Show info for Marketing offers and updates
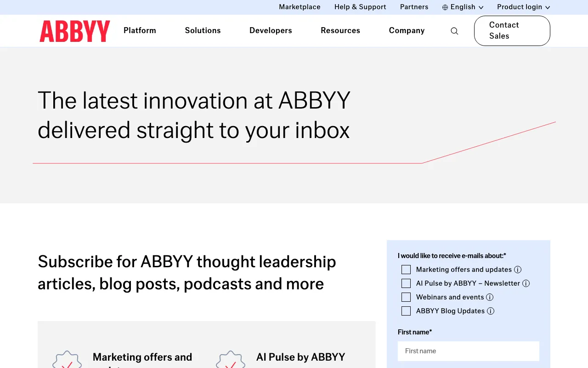This screenshot has height=368, width=588. pos(518,270)
